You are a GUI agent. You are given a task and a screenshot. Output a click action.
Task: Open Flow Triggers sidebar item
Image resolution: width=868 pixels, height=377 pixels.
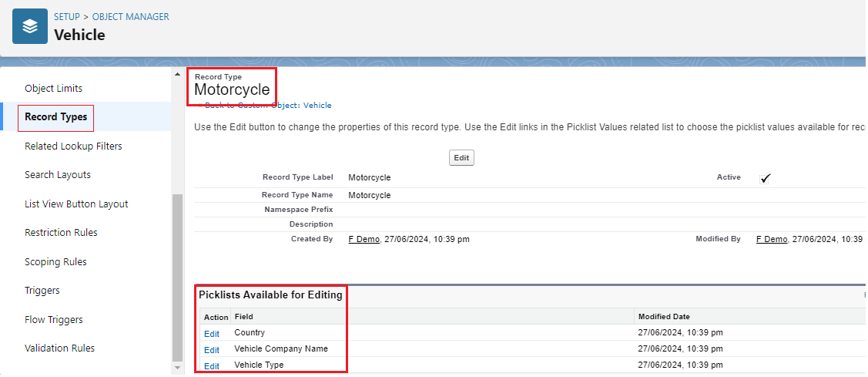tap(54, 320)
